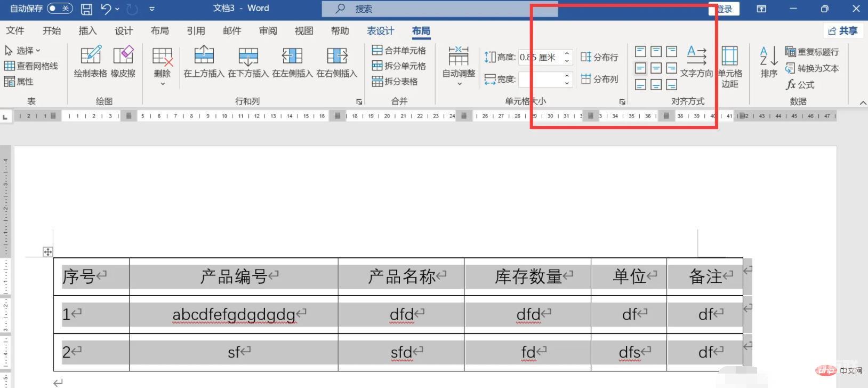This screenshot has width=868, height=388.
Task: Click the Draw Table (绘制表格) icon
Action: point(90,56)
